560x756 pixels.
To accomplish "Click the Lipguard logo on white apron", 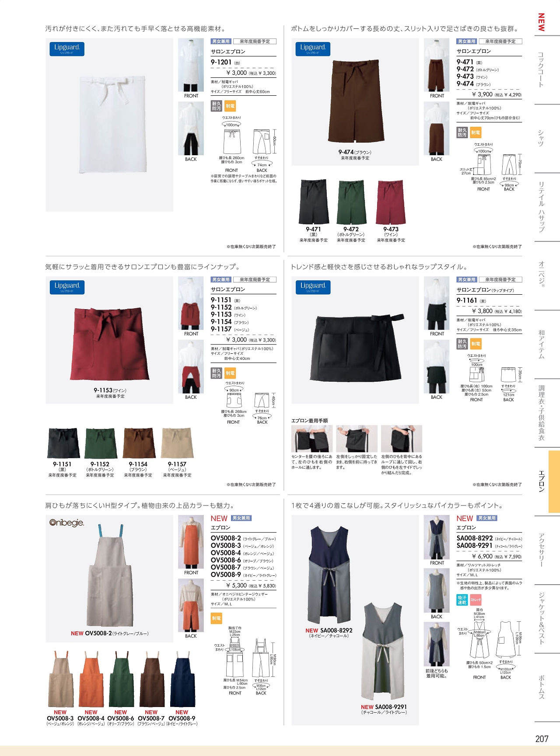I will pyautogui.click(x=67, y=49).
